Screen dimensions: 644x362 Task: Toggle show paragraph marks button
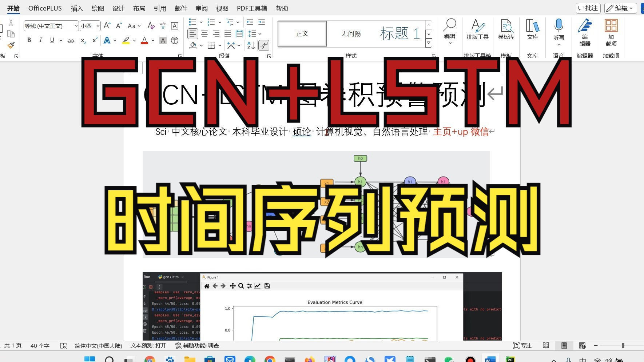pos(264,45)
